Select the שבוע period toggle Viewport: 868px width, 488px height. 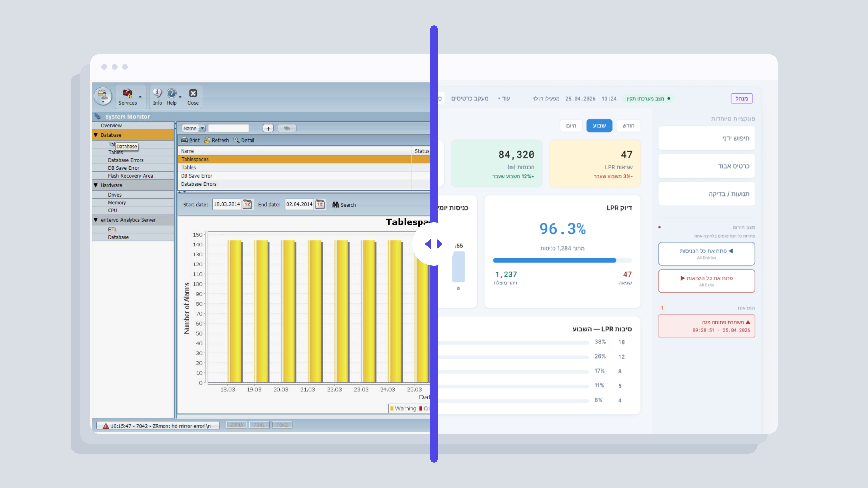coord(599,126)
